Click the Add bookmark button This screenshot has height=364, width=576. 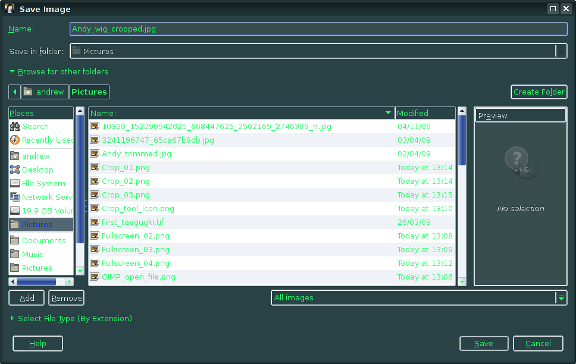point(26,298)
